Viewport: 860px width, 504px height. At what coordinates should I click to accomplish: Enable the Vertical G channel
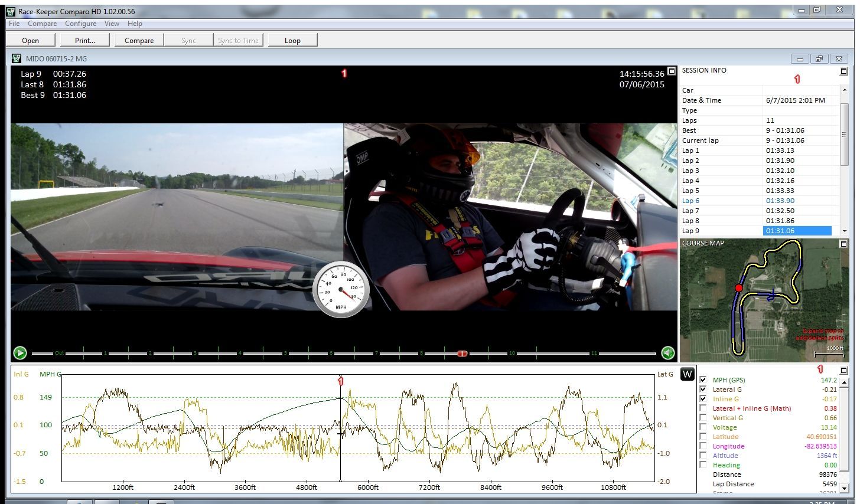pyautogui.click(x=703, y=417)
